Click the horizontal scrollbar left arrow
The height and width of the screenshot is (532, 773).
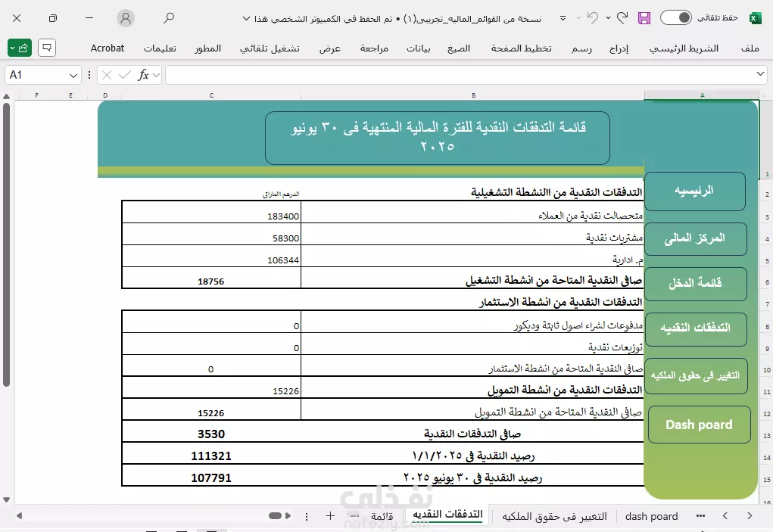click(x=19, y=516)
